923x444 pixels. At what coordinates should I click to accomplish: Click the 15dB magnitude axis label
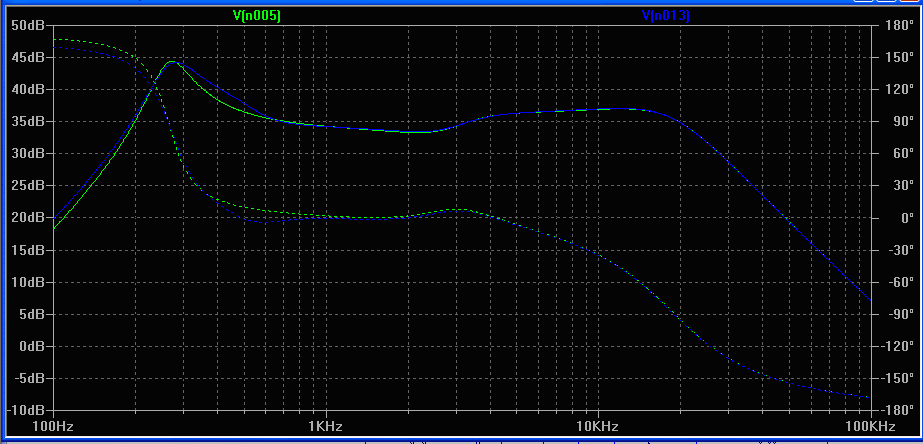click(x=28, y=250)
